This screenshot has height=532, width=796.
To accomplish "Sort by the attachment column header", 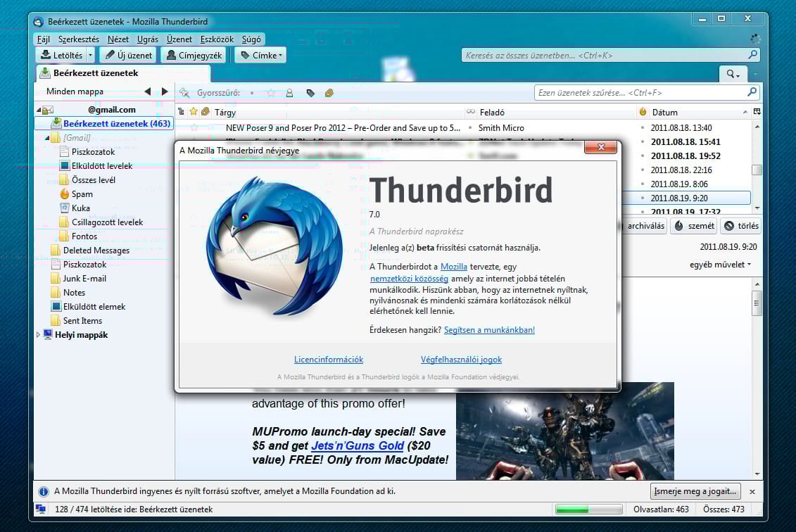I will pyautogui.click(x=205, y=112).
